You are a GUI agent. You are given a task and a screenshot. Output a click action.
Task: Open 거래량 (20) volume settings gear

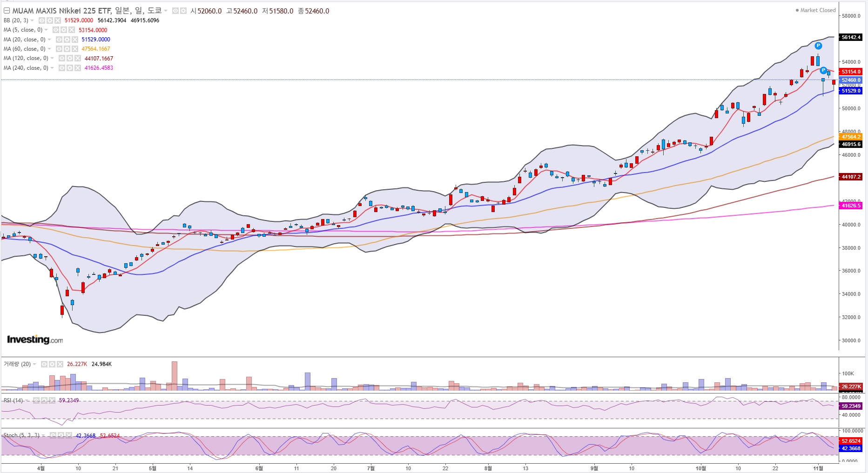click(x=52, y=364)
